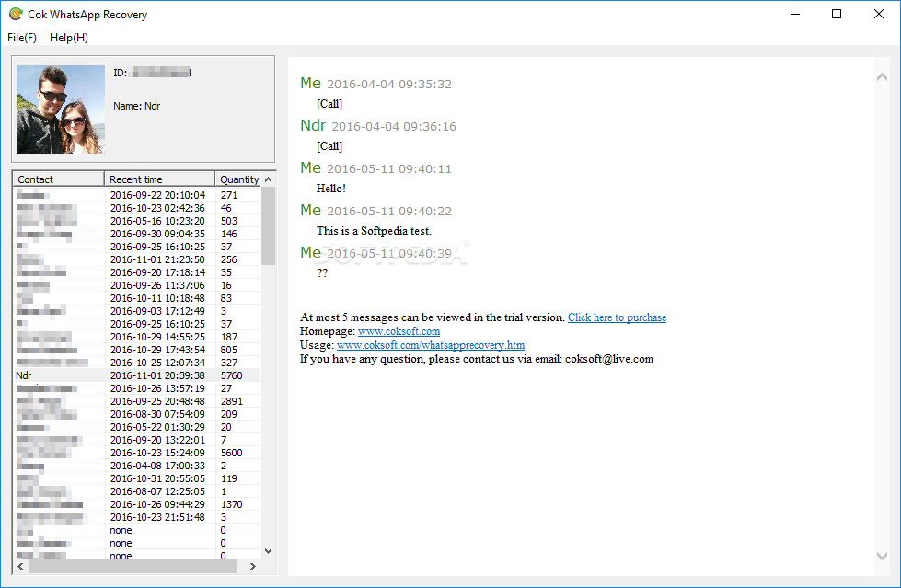Select row with quantity 805

(137, 350)
